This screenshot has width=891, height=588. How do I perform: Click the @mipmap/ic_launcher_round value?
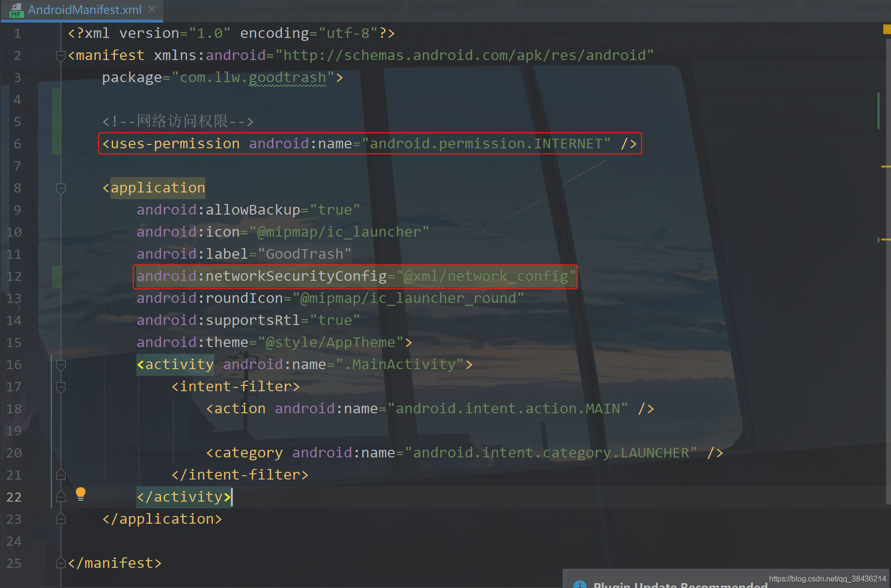pyautogui.click(x=408, y=298)
